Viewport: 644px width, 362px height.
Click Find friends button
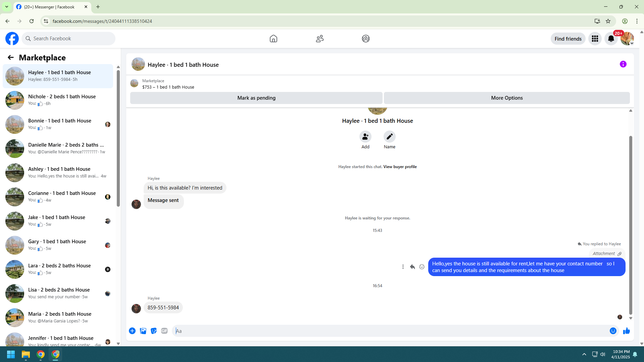pyautogui.click(x=568, y=39)
